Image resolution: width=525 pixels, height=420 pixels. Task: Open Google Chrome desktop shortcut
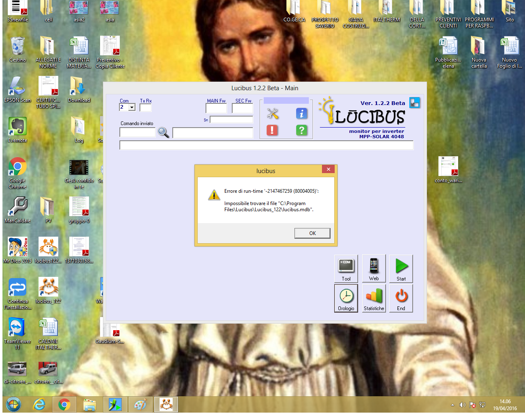coord(17,173)
